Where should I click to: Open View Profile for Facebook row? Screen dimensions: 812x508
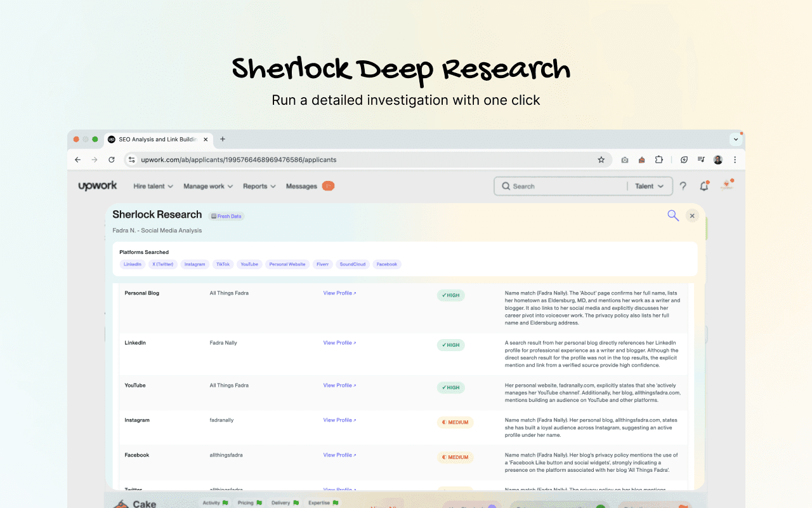(x=339, y=455)
